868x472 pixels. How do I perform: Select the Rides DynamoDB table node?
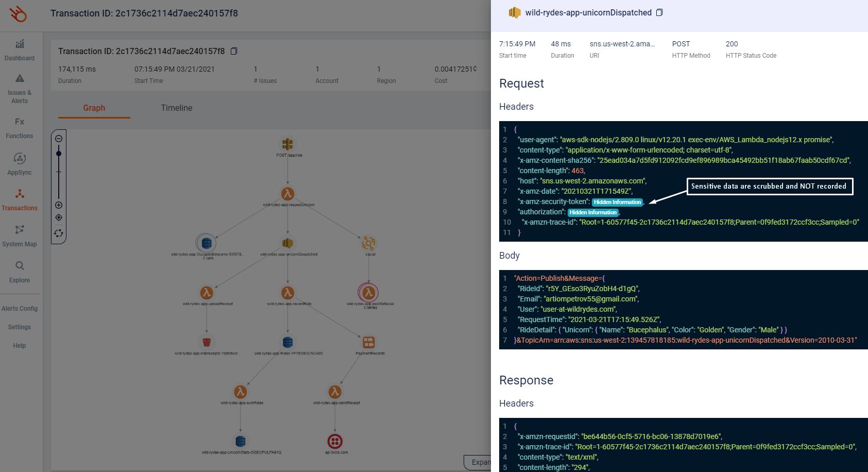pos(288,342)
